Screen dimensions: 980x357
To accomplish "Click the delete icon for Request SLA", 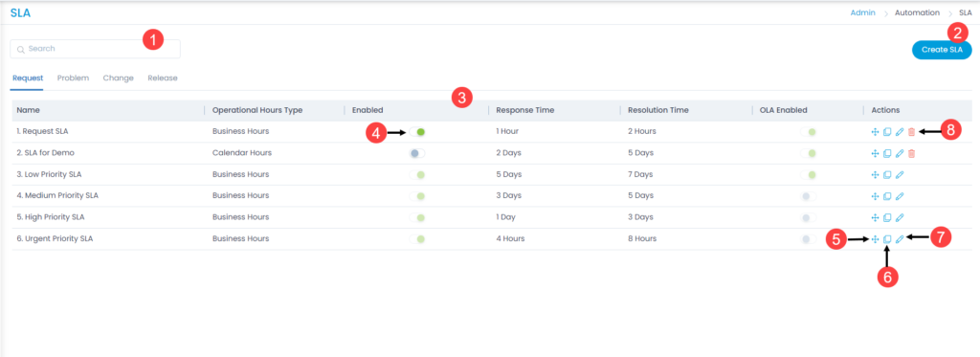I will coord(911,132).
